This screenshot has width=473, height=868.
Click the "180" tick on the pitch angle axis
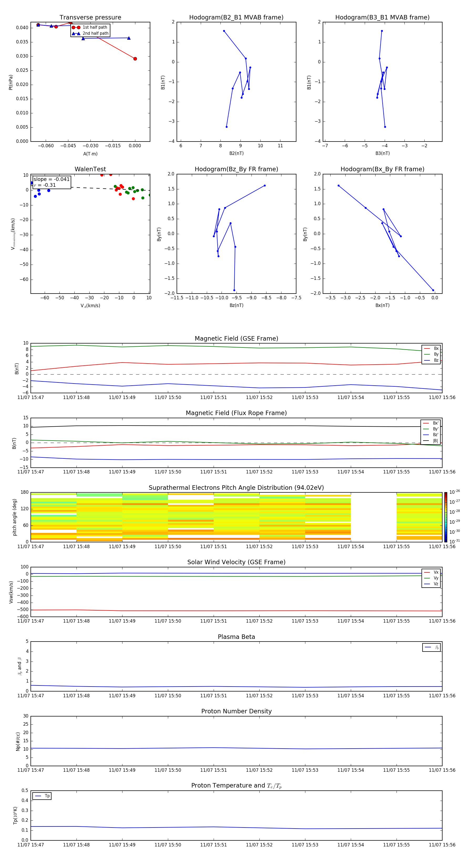[25, 492]
